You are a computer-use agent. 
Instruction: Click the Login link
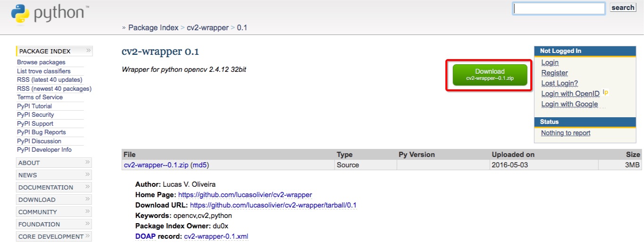pyautogui.click(x=550, y=62)
